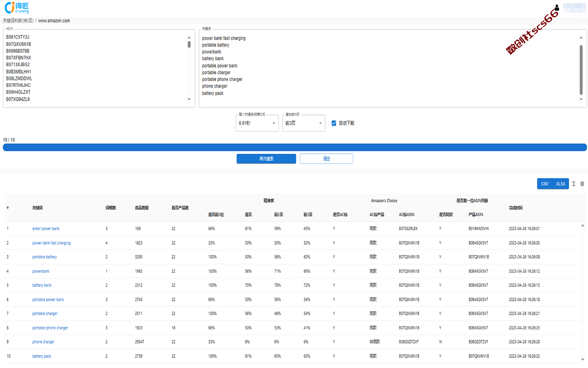Click the 清空 button
Viewport: 588px width, 368px height.
pyautogui.click(x=327, y=159)
